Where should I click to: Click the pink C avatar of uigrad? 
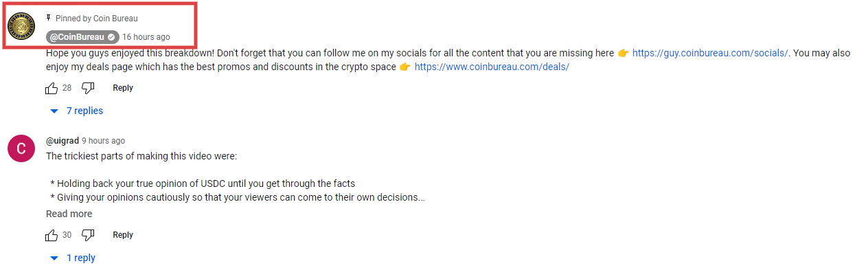coord(21,148)
